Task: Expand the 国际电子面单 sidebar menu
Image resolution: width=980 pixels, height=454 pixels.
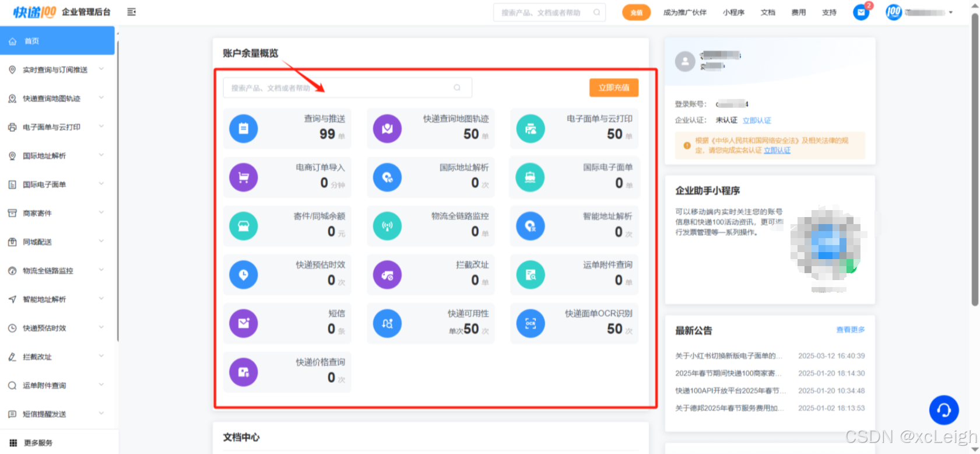Action: tap(58, 184)
